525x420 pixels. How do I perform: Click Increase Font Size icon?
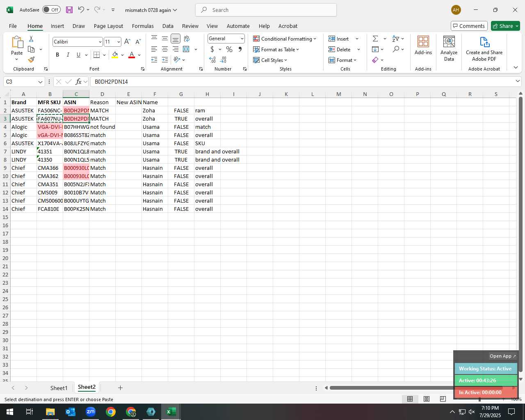127,42
